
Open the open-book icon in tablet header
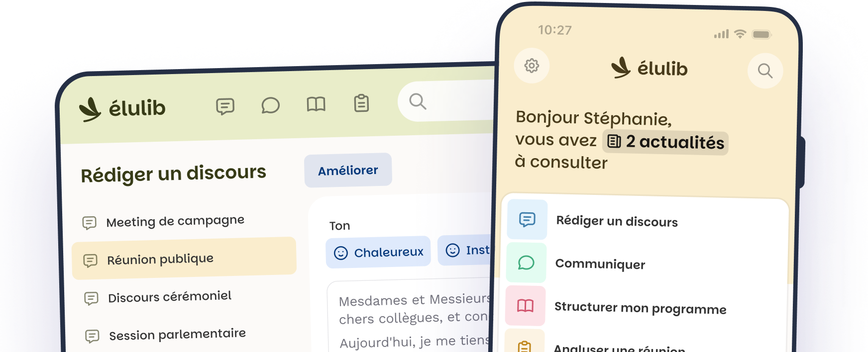(x=316, y=104)
